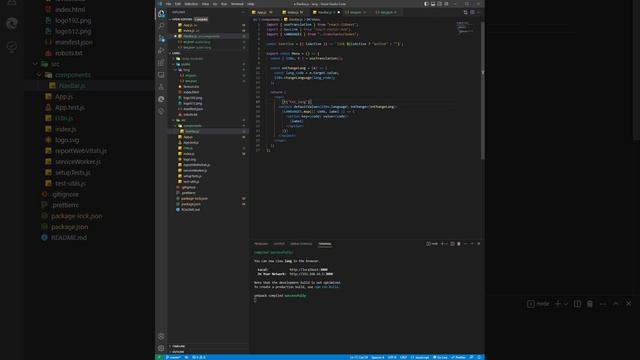Toggle the primary side bar layout icon

click(426, 4)
